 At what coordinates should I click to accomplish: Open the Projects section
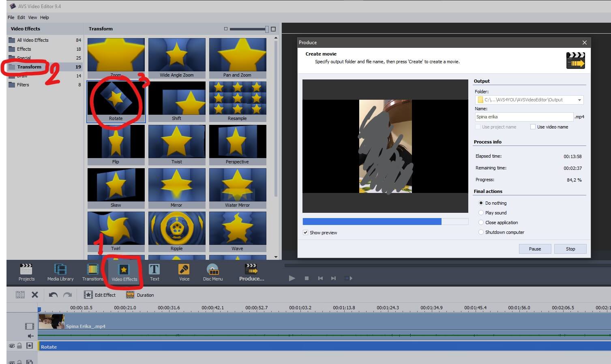26,272
